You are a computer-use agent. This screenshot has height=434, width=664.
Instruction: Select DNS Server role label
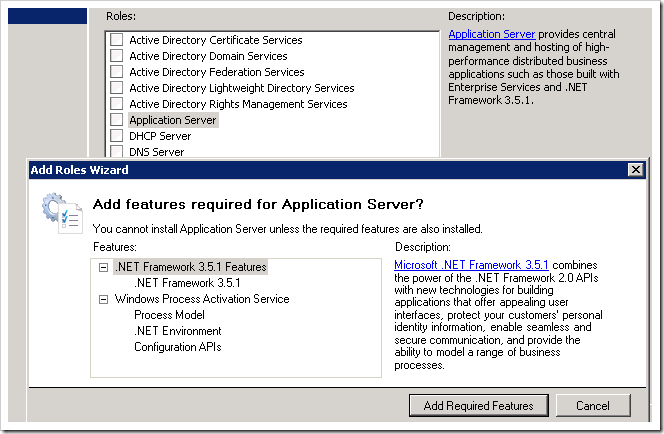click(157, 152)
